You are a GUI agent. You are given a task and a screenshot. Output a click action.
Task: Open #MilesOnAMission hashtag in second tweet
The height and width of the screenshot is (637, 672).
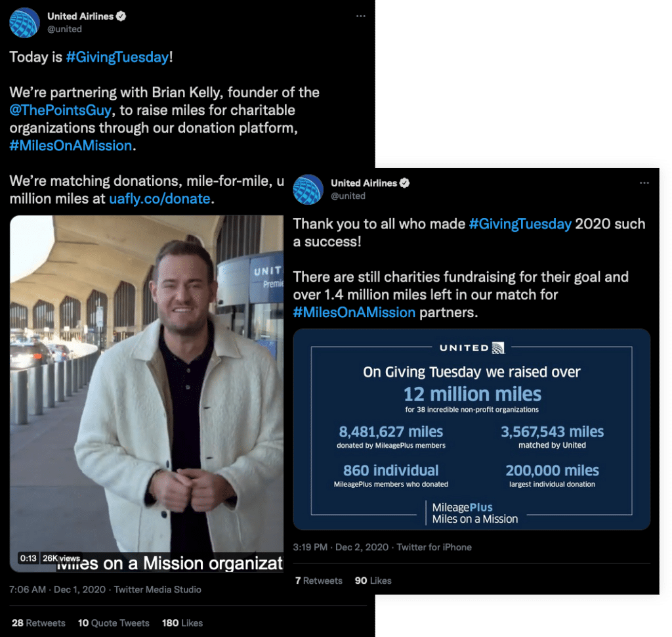[x=354, y=313]
